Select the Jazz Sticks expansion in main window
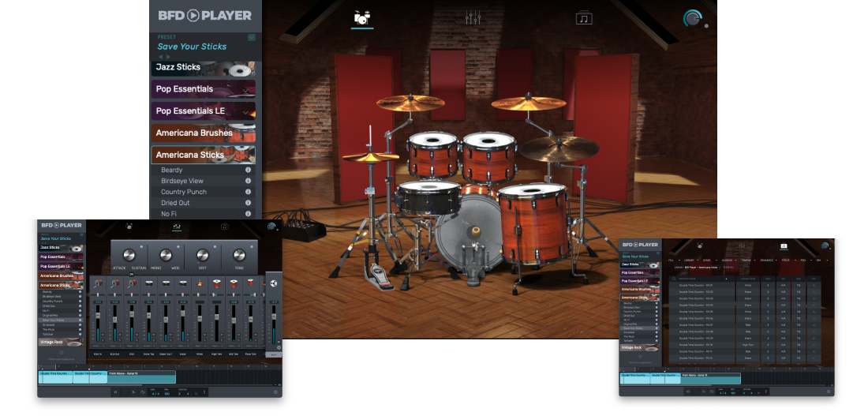 (203, 68)
